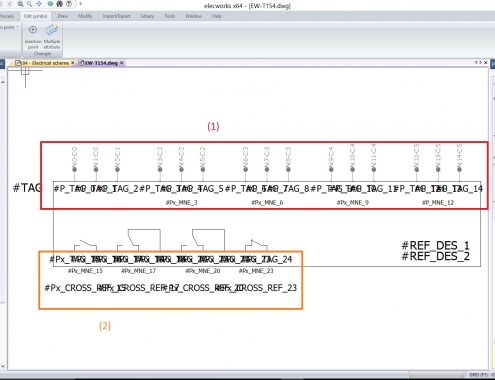Click the Insertion point ribbon icon

[33, 30]
